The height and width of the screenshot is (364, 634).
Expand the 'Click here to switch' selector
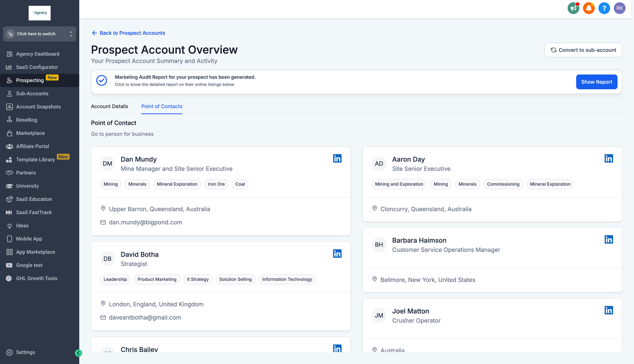coord(40,34)
